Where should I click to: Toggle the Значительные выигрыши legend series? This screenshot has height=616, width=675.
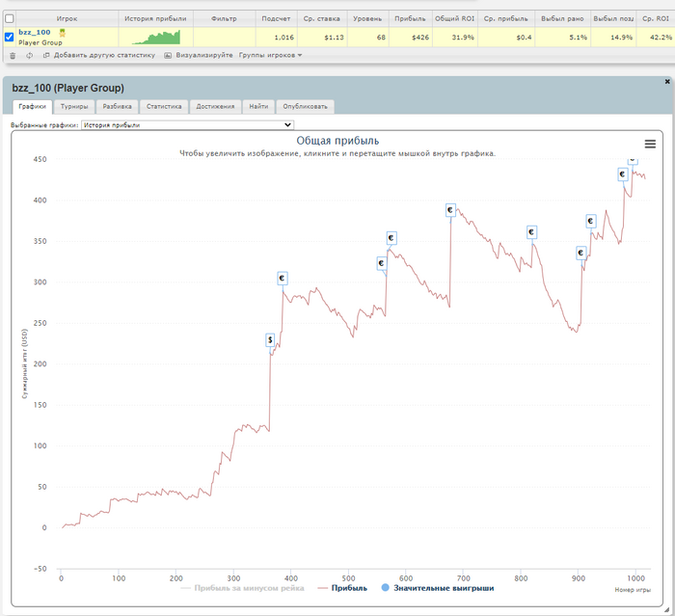[438, 588]
